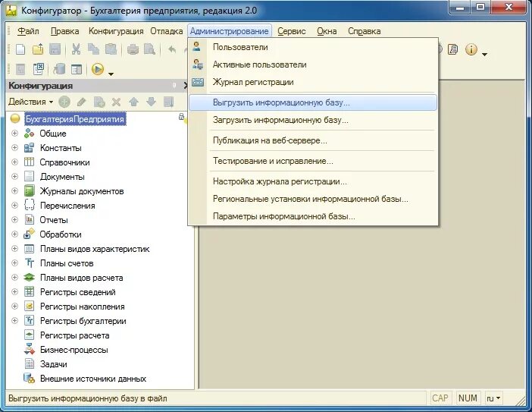The height and width of the screenshot is (412, 532).
Task: Click the Delete X icon in Конфигурация panel
Action: pos(117,102)
